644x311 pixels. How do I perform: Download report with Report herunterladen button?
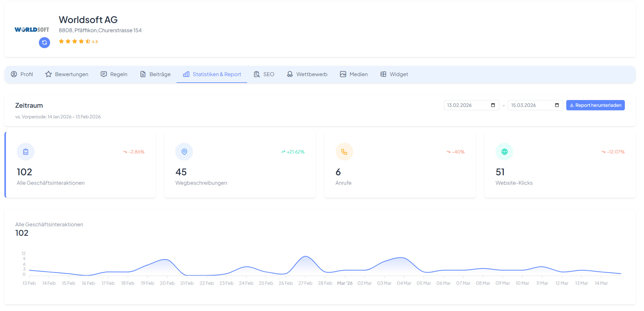595,105
